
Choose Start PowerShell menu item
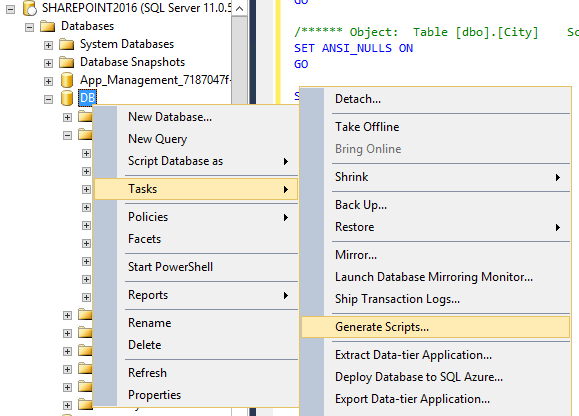pos(196,267)
